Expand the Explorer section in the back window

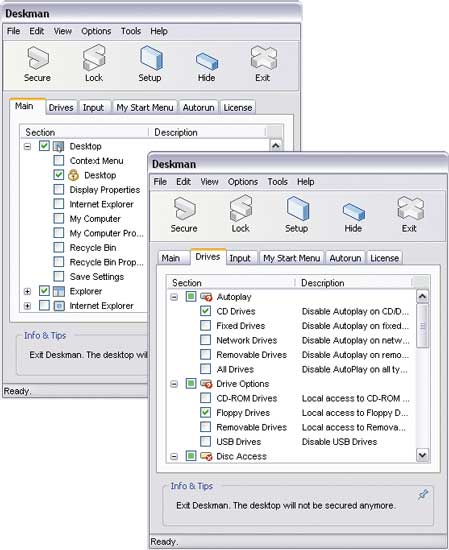[27, 291]
